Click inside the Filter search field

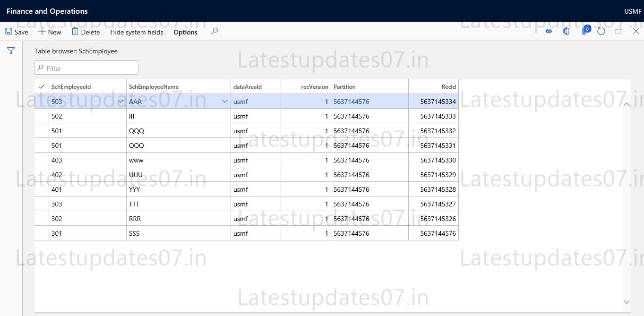[86, 68]
